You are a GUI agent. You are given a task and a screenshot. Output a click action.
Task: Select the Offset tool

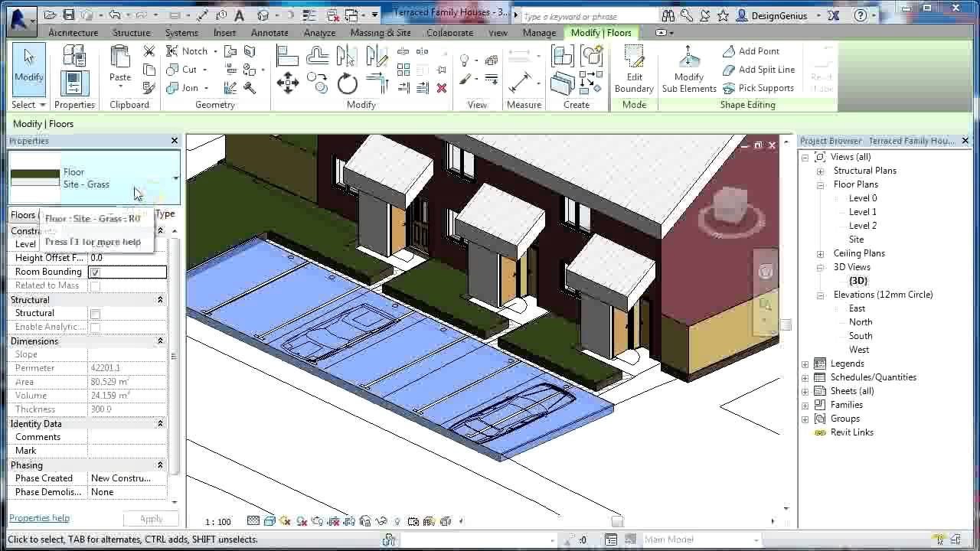tap(318, 56)
